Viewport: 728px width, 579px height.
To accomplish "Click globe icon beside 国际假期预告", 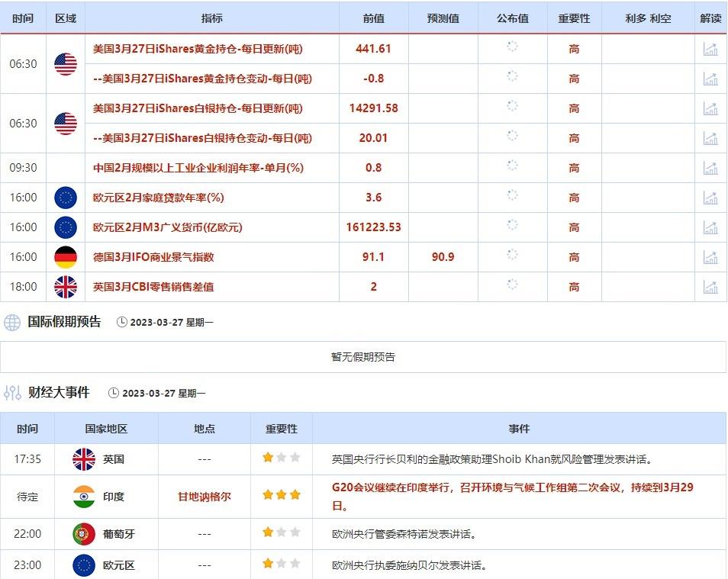I will click(x=12, y=322).
